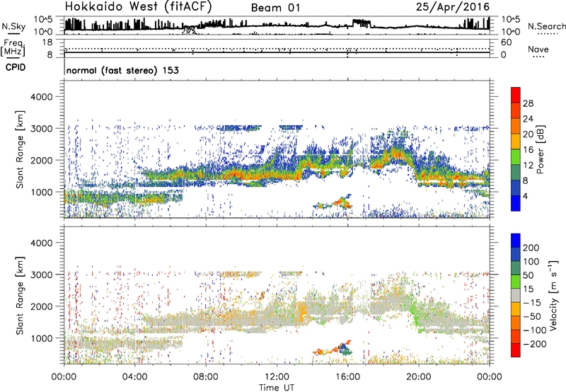Select the red top segment of power colorbar
This screenshot has height=392, width=566.
(x=516, y=96)
